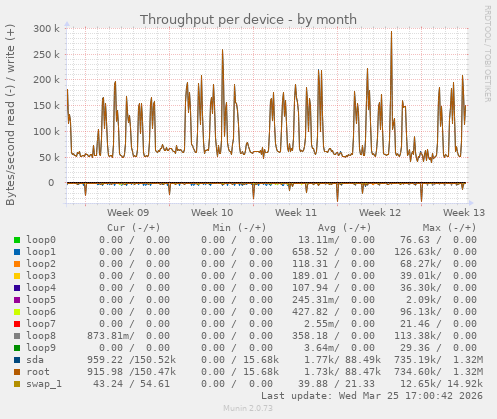Click the sda average value '1.77k/ 88.49k'
497x419 pixels.
pos(342,360)
